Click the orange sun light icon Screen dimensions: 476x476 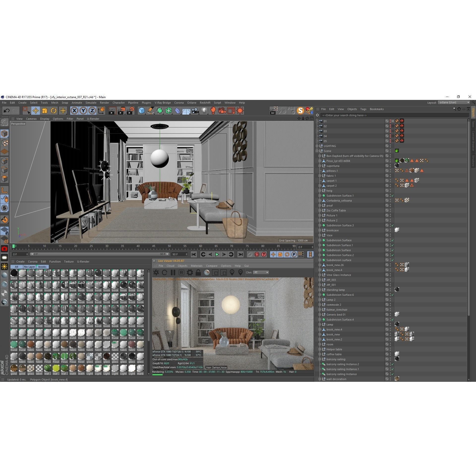click(x=240, y=111)
